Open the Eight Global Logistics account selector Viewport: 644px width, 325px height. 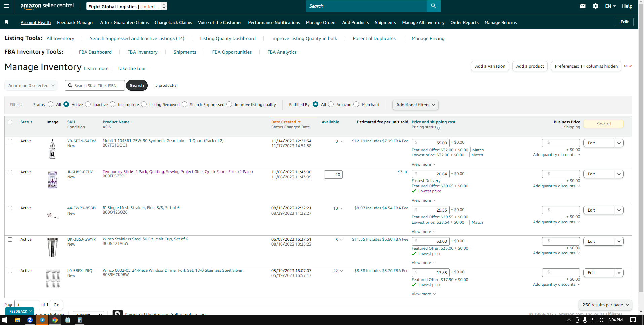pyautogui.click(x=127, y=6)
